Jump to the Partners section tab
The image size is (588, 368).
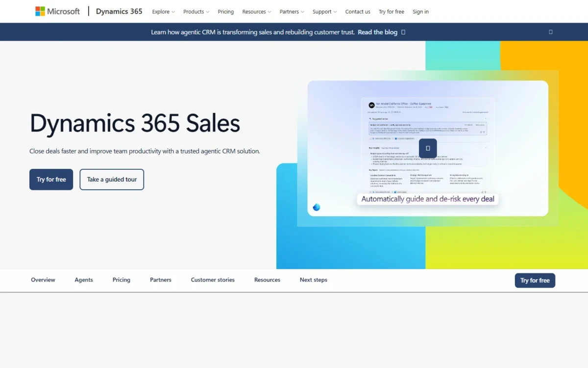point(161,280)
